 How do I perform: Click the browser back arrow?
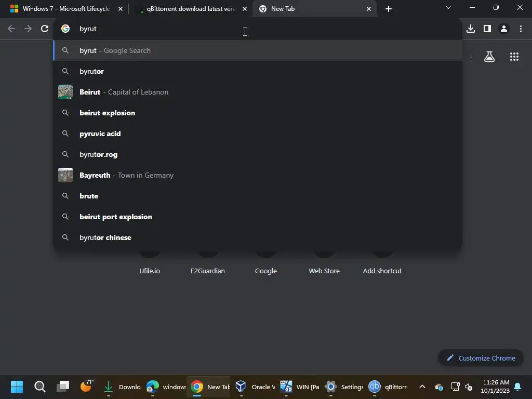pos(11,29)
